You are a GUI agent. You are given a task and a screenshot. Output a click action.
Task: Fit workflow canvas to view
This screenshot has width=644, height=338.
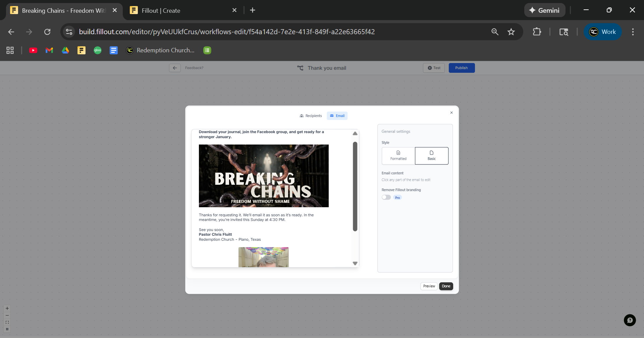(x=7, y=322)
